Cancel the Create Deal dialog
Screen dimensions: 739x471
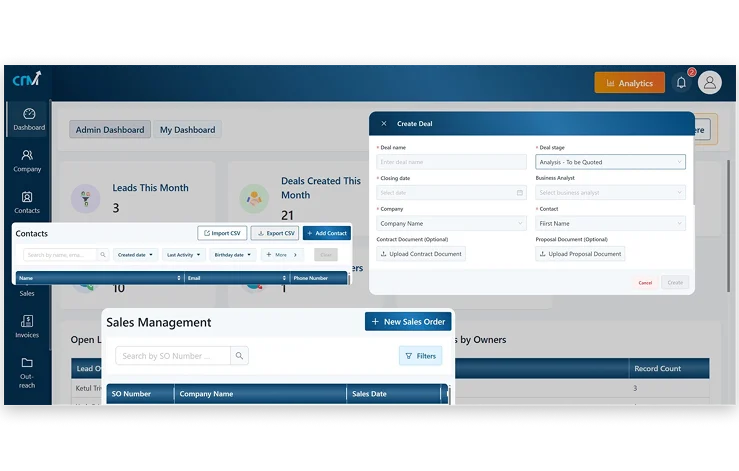click(645, 282)
